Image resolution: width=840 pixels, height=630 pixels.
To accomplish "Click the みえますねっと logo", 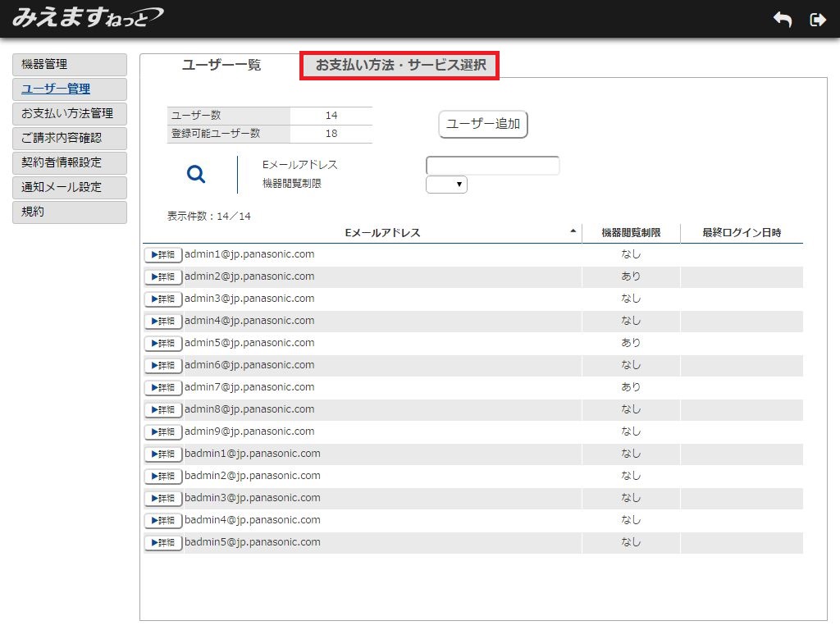I will pos(87,17).
